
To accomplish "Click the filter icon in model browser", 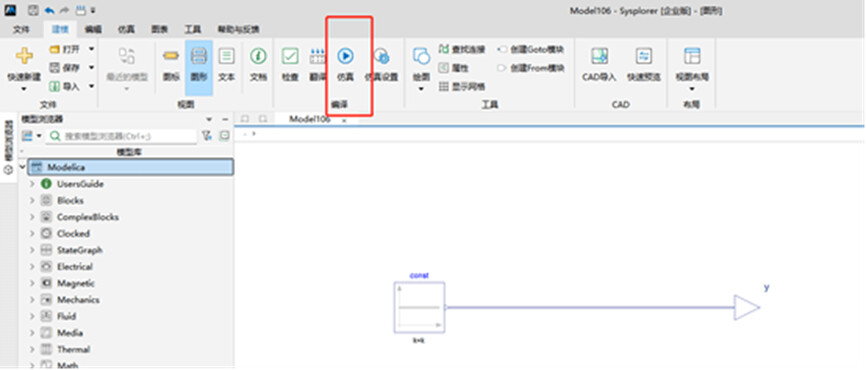I will pyautogui.click(x=206, y=135).
